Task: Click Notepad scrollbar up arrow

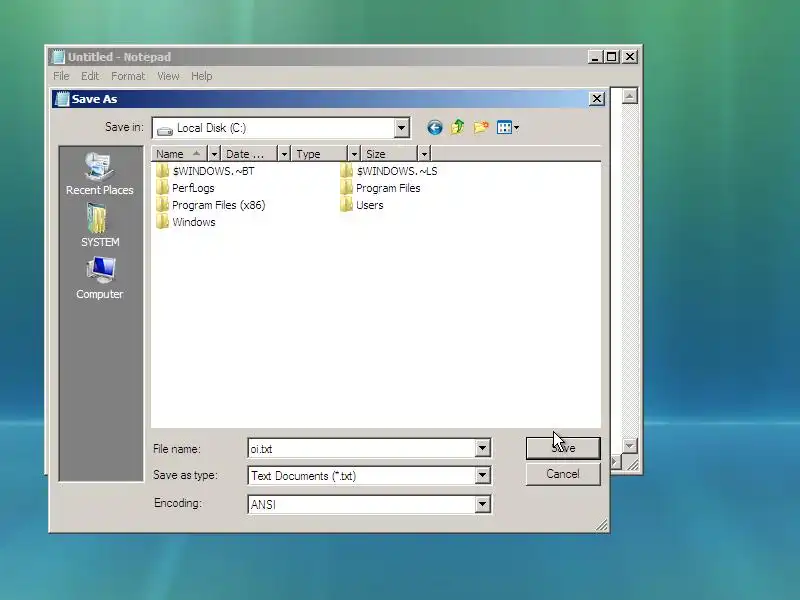Action: (x=630, y=96)
